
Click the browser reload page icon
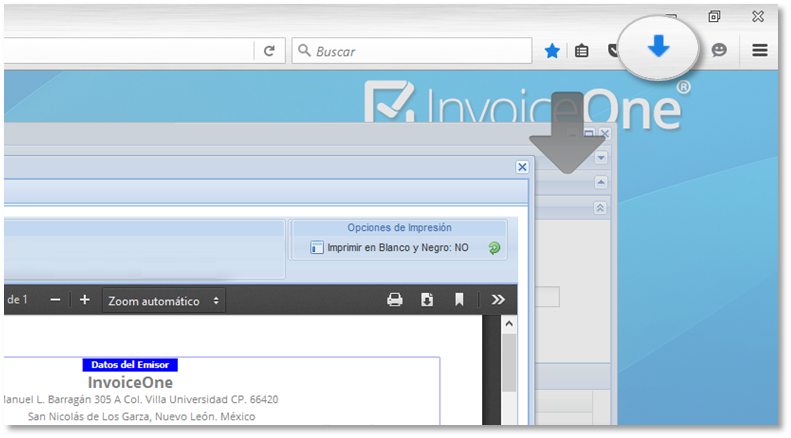point(269,50)
